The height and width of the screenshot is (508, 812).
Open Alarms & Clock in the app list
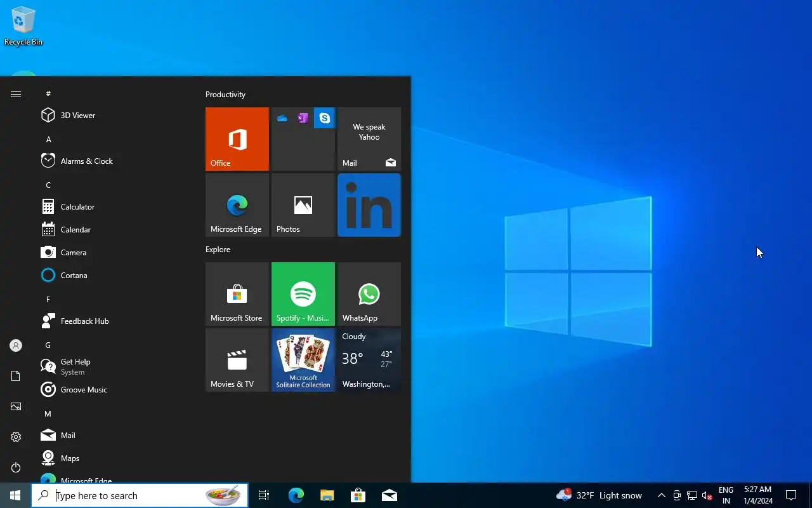click(114, 161)
